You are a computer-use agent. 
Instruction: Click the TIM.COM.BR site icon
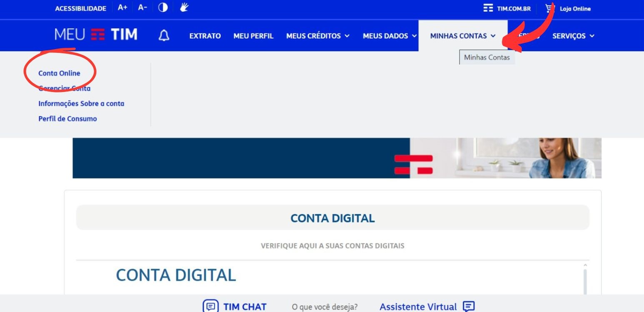488,7
